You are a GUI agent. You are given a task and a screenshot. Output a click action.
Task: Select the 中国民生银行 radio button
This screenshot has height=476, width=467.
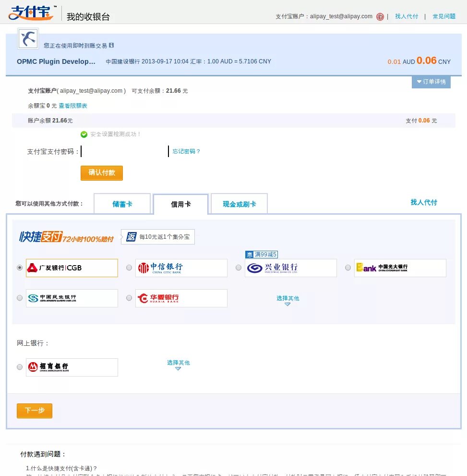click(20, 298)
